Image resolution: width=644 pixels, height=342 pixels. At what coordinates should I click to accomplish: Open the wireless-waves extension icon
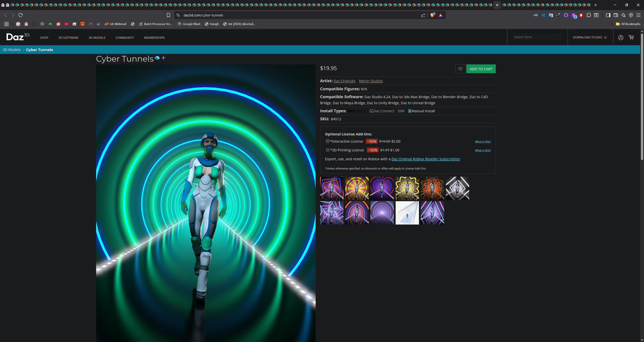(543, 15)
